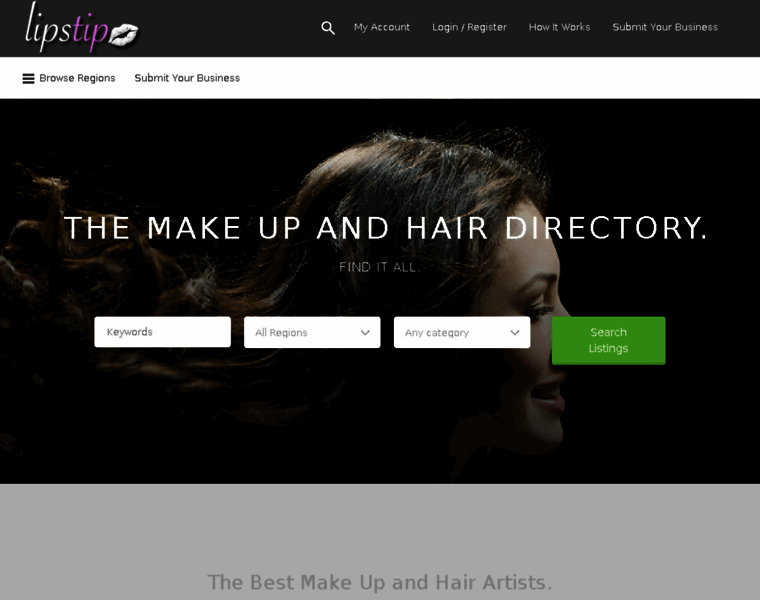Open My Account page
Screen dimensions: 760x600
(x=382, y=27)
